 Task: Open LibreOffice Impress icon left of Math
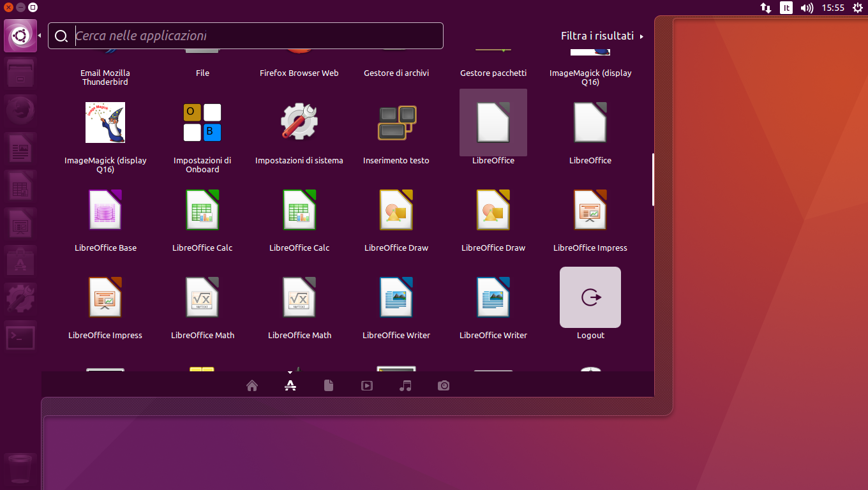pos(105,297)
